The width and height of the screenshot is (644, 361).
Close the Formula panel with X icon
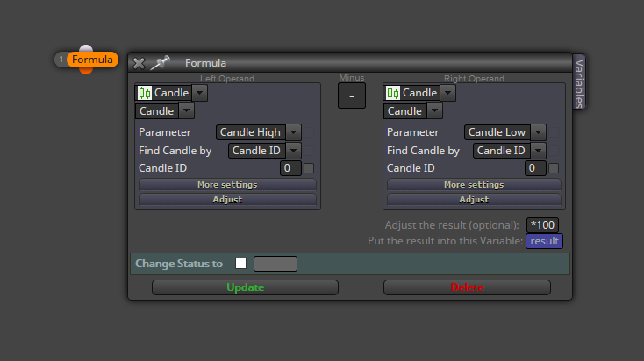click(139, 63)
